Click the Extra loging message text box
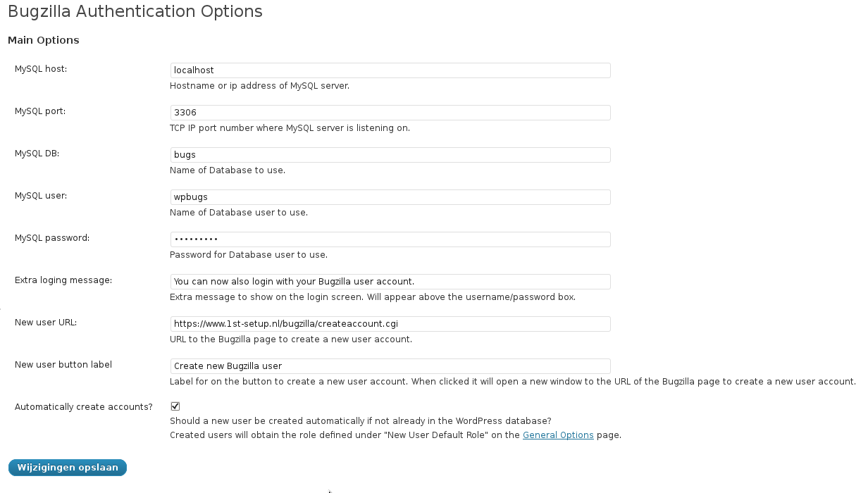 390,282
